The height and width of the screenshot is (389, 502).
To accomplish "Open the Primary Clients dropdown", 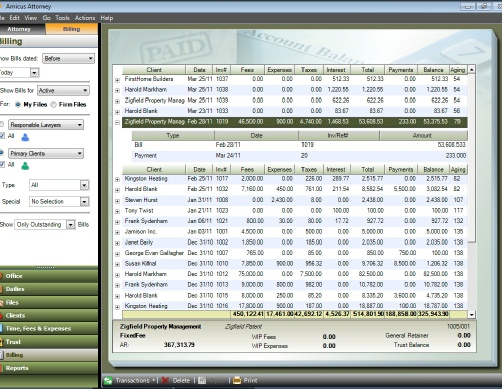I will coord(46,153).
